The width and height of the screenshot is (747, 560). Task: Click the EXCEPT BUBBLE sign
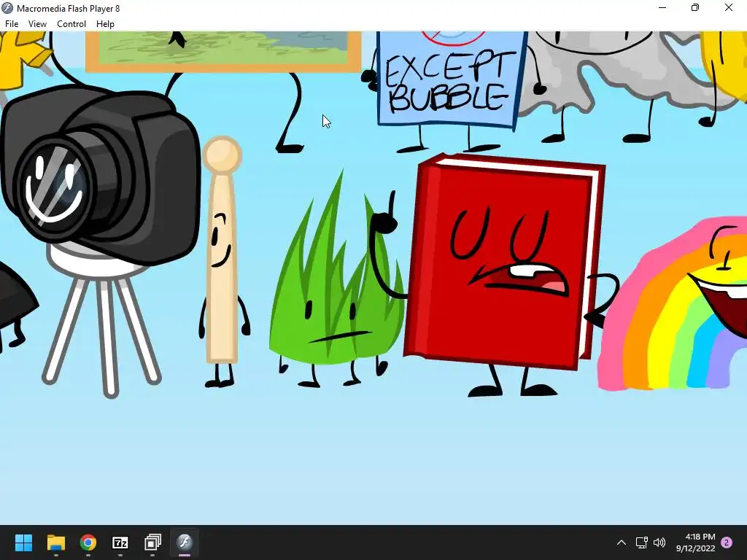pos(450,81)
